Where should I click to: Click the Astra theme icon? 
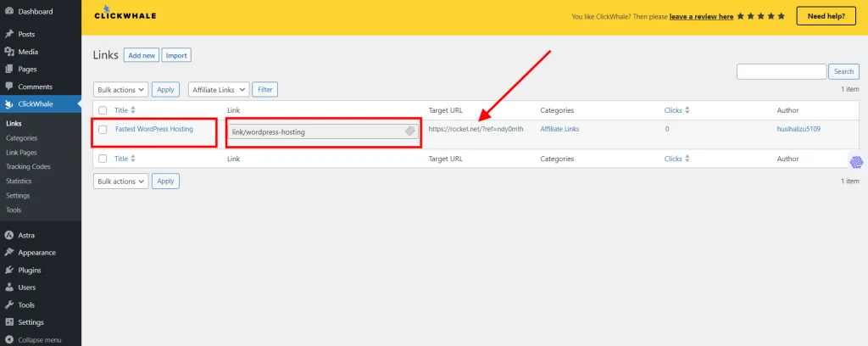tap(8, 235)
